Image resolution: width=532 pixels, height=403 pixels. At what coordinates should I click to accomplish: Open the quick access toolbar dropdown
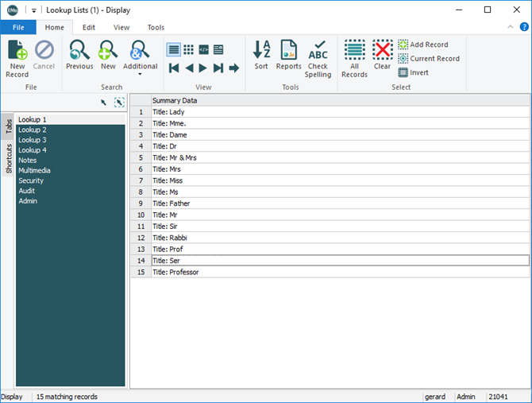click(x=34, y=10)
